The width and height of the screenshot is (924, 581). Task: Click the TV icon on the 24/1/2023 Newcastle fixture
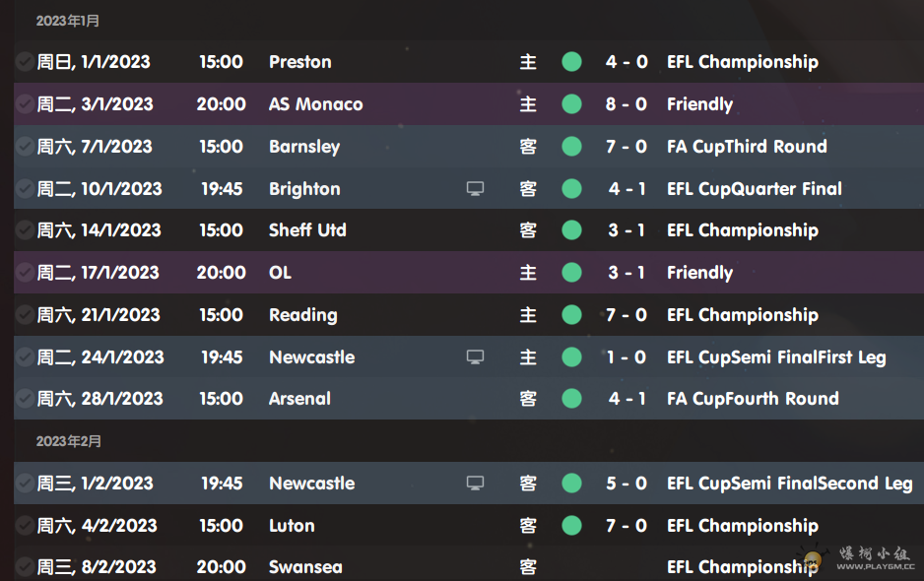point(475,357)
